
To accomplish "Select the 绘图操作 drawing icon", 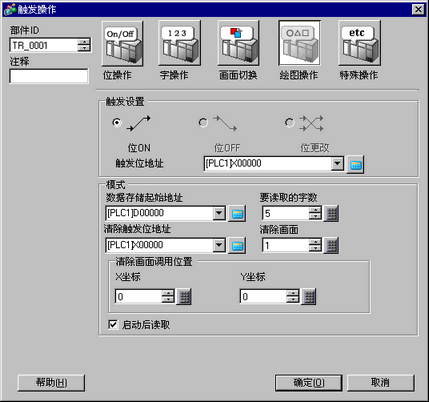I will (299, 44).
